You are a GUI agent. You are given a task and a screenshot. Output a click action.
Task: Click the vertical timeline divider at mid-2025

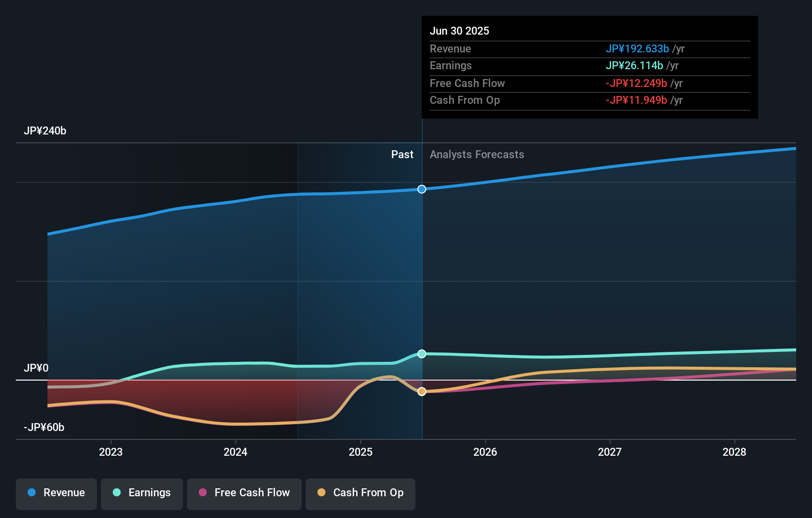point(421,272)
